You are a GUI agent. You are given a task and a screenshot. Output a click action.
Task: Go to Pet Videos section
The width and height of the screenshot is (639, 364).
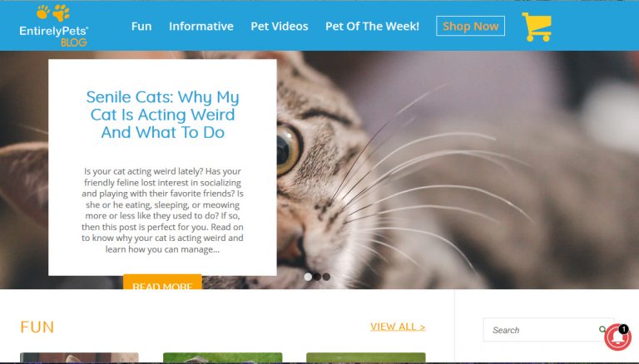280,26
